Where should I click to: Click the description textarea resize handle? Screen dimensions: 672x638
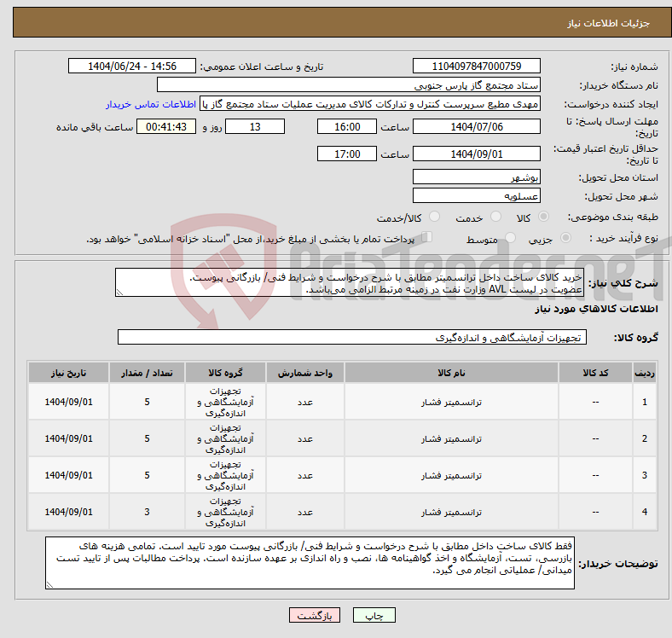(119, 293)
